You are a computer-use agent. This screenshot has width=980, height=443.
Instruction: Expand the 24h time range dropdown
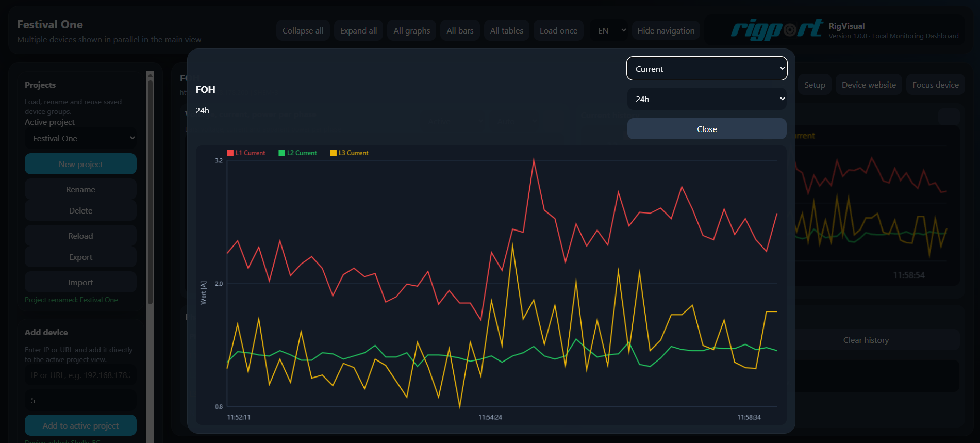pos(706,99)
